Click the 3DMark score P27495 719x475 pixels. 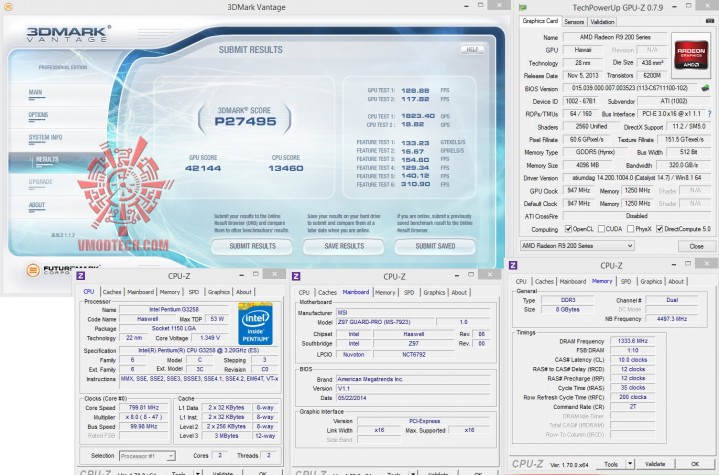pos(245,122)
